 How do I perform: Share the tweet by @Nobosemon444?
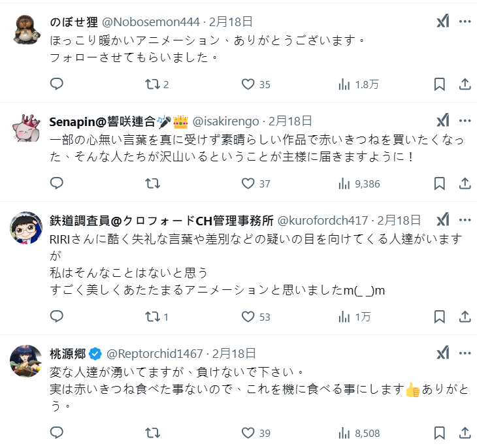pyautogui.click(x=465, y=84)
